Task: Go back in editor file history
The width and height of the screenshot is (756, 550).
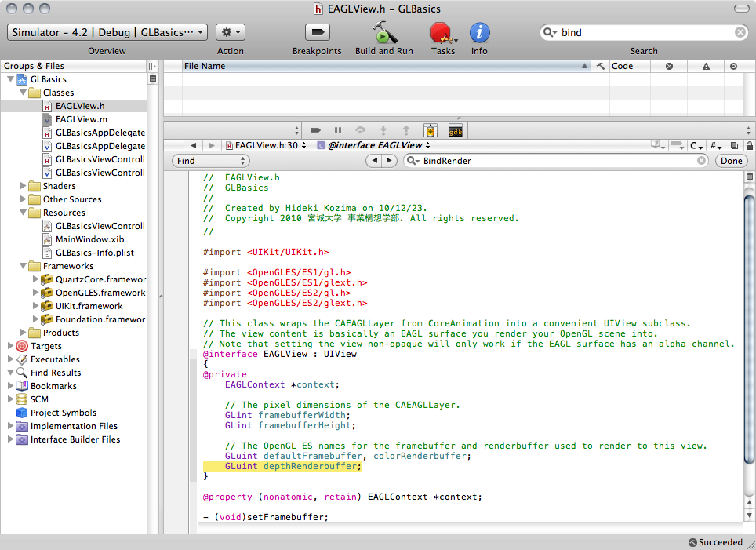Action: point(194,145)
